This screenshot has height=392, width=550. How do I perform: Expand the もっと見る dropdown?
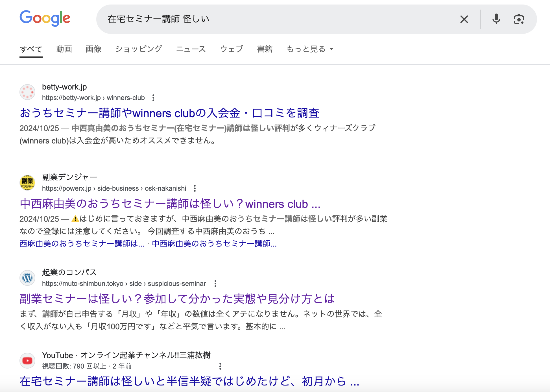[x=310, y=49]
